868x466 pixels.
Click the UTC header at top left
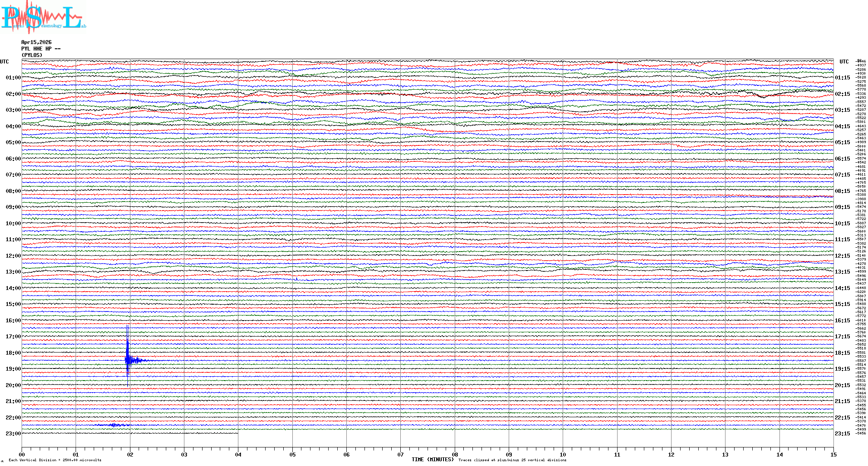(4, 62)
